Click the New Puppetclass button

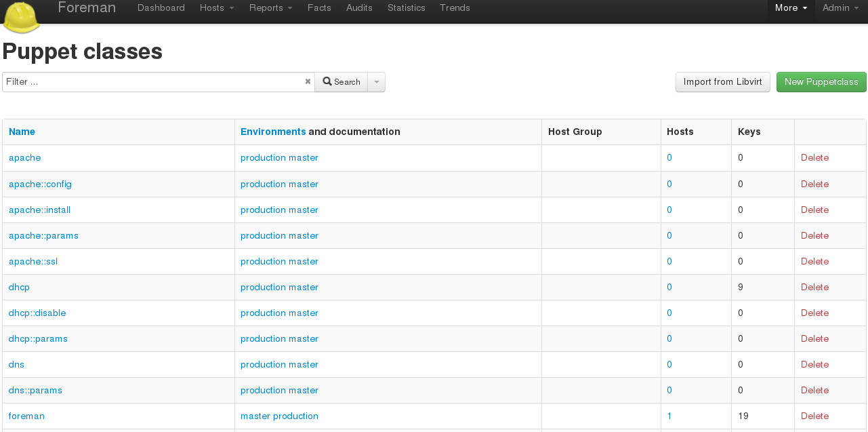[x=821, y=82]
